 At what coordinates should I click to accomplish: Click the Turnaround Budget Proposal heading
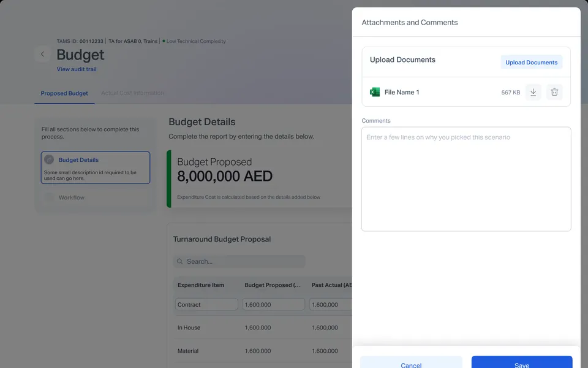pyautogui.click(x=222, y=239)
